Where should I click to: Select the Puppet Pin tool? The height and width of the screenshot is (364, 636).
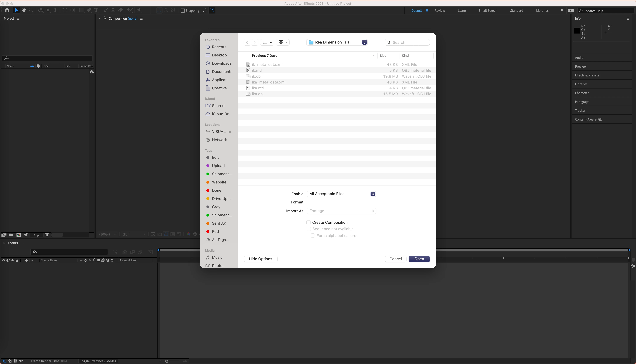[x=139, y=10]
